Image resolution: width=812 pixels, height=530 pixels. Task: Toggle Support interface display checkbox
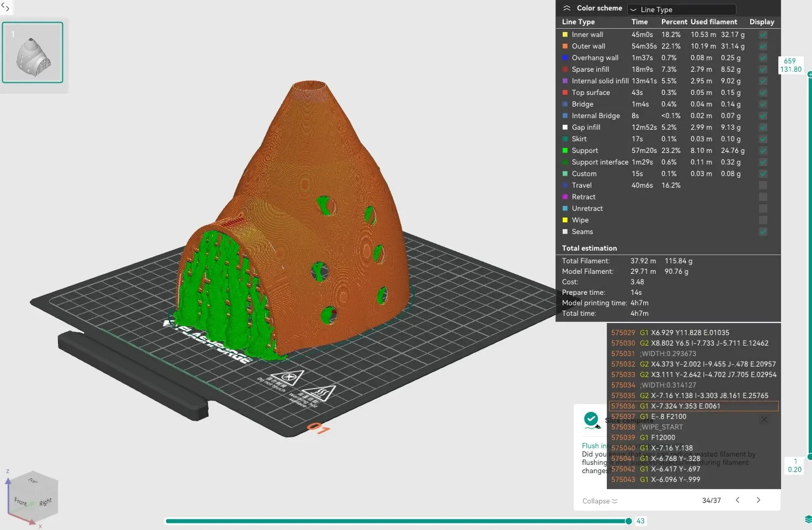[763, 162]
